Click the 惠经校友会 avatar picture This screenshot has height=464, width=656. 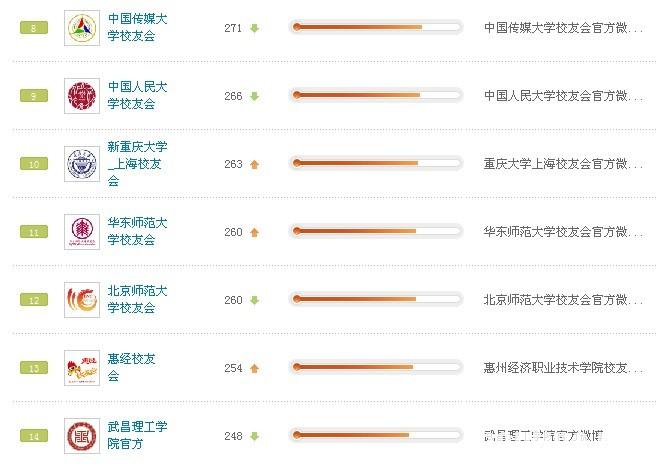click(x=82, y=368)
